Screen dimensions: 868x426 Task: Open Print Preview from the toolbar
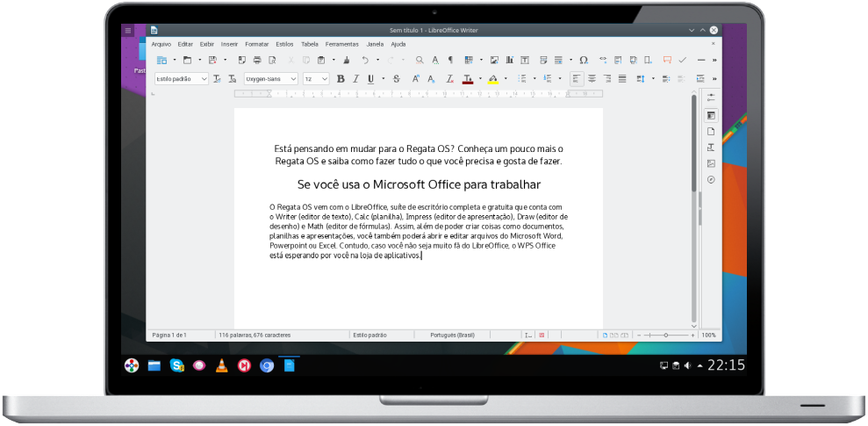pos(272,60)
